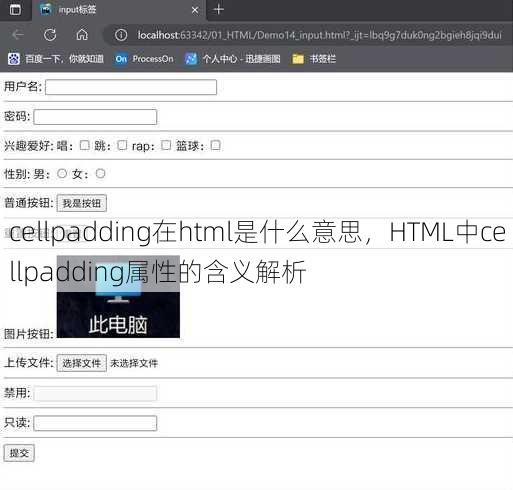Click the '性别:' label text
The height and width of the screenshot is (490, 513).
click(x=17, y=174)
